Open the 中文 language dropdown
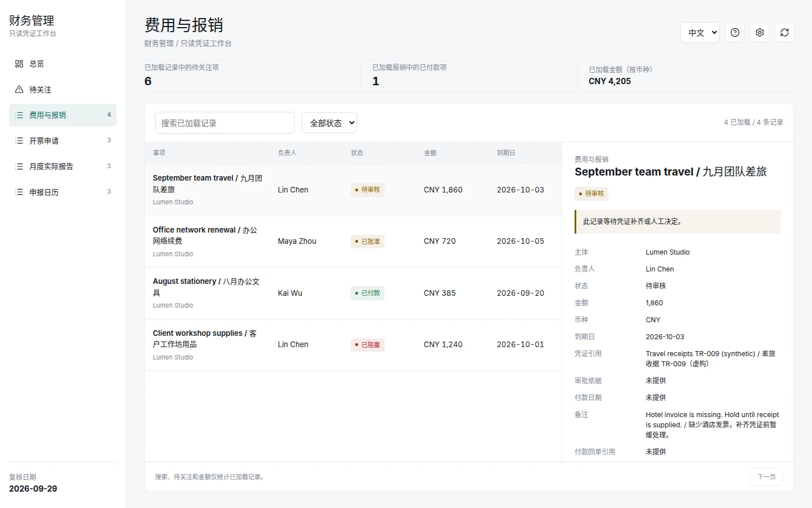The height and width of the screenshot is (508, 812). coord(700,33)
